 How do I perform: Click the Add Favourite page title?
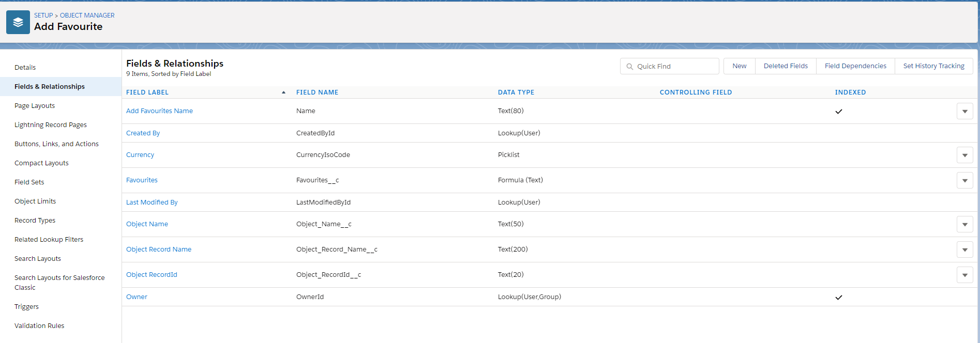click(x=68, y=27)
